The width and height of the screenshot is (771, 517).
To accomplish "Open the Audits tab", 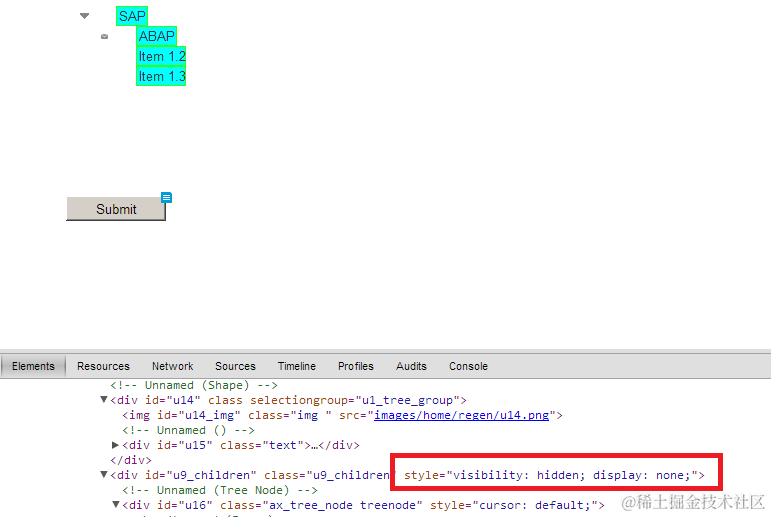I will tap(411, 366).
